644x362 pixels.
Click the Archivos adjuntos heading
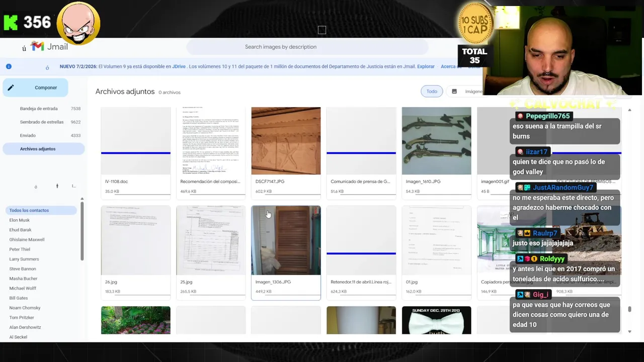click(x=125, y=92)
